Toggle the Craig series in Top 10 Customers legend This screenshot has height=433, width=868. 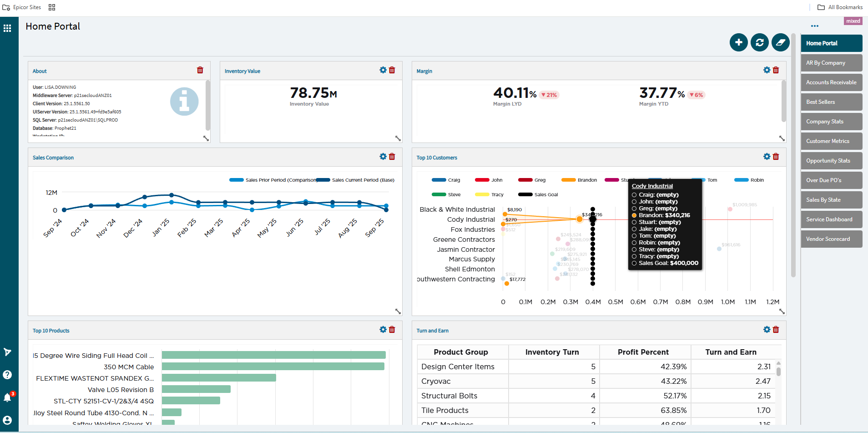(x=446, y=180)
